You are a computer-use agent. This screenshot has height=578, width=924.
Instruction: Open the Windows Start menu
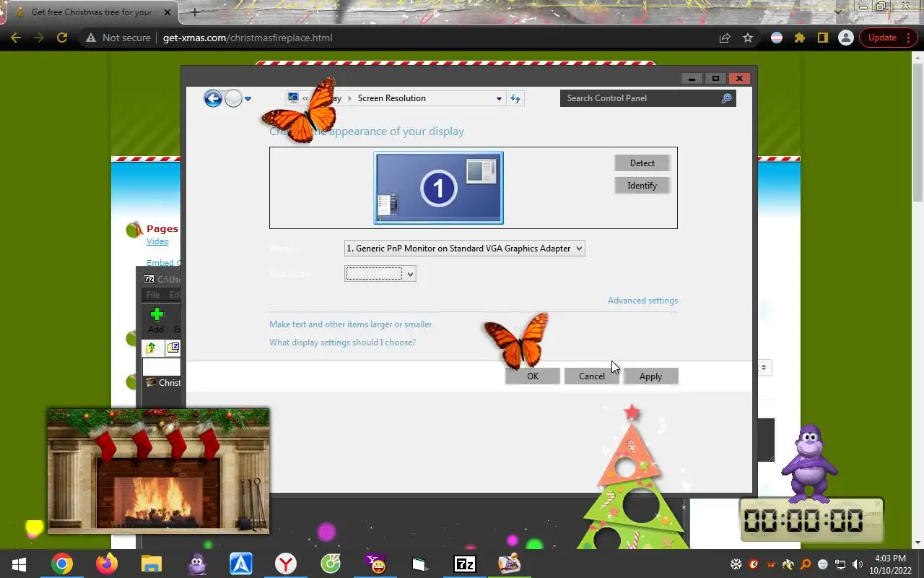click(18, 564)
